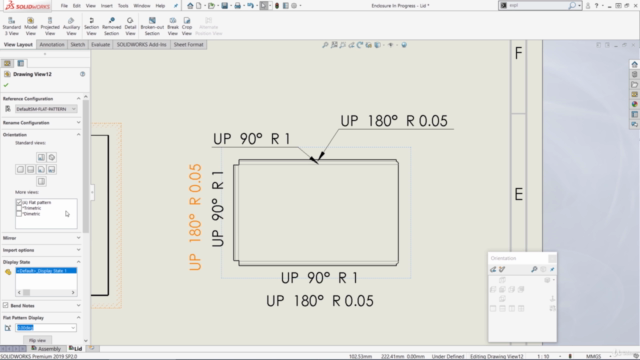Image resolution: width=640 pixels, height=360 pixels.
Task: Switch to the Assembly sheet tab
Action: [46, 349]
